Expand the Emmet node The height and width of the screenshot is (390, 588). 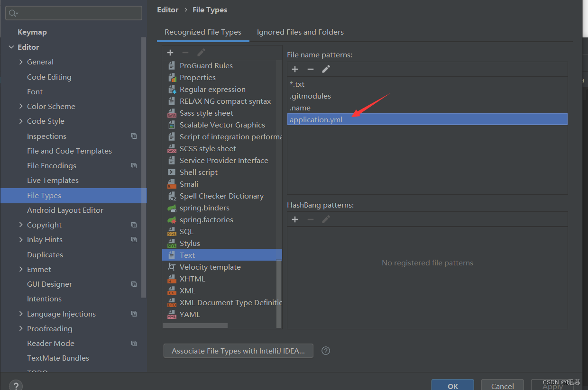click(x=21, y=269)
